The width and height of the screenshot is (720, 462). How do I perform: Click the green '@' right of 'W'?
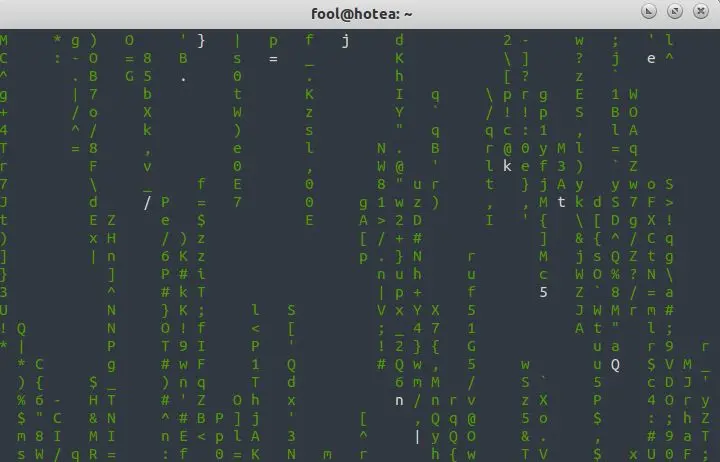[399, 166]
